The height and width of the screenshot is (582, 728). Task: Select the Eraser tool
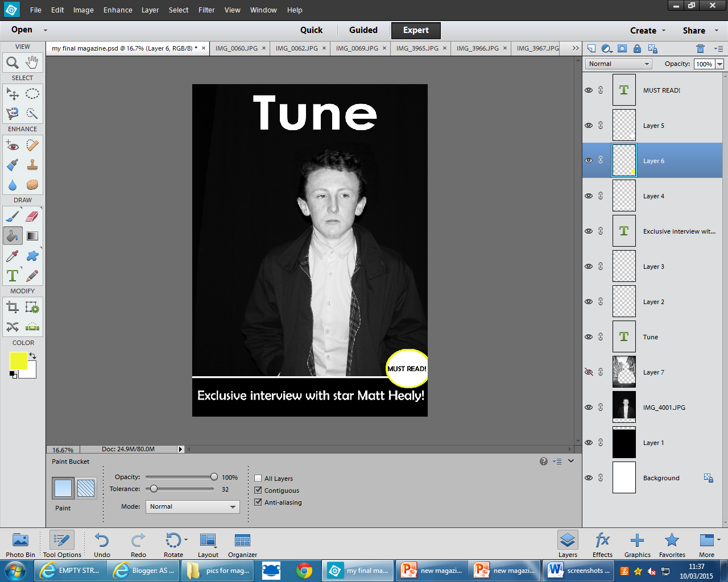pyautogui.click(x=32, y=217)
